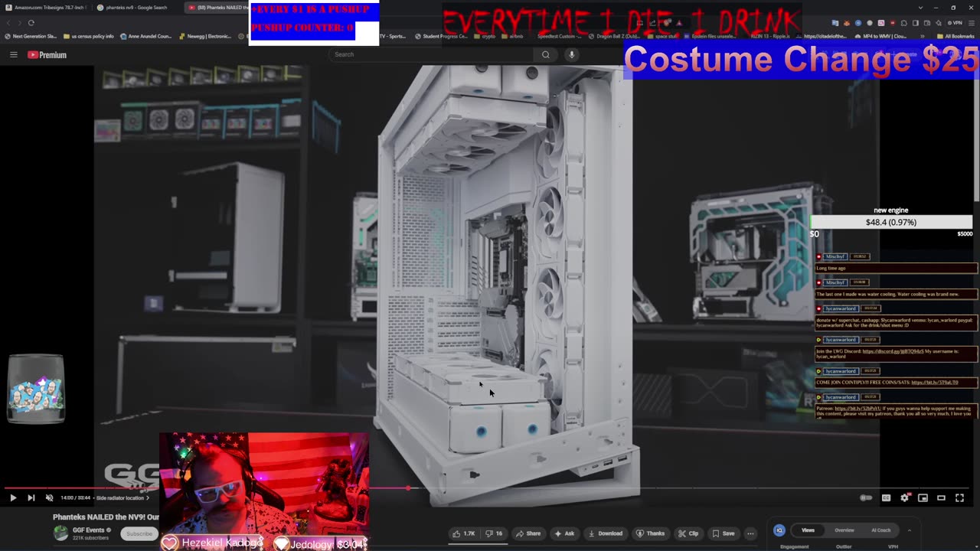Unmute the video volume icon

(x=49, y=497)
